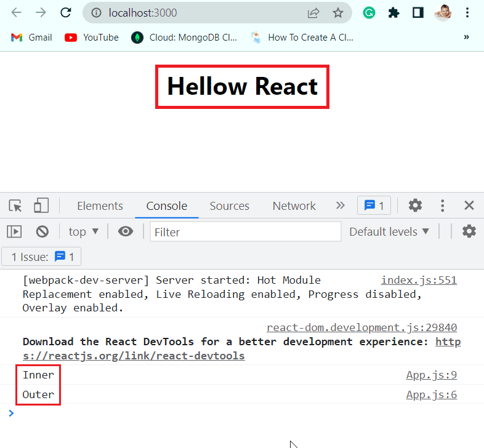
Task: Follow the react-devtools URL link
Action: 134,356
